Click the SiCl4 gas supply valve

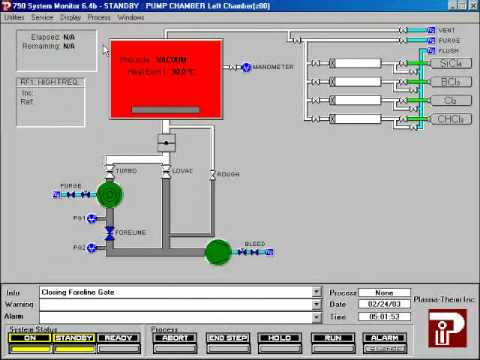tap(403, 63)
